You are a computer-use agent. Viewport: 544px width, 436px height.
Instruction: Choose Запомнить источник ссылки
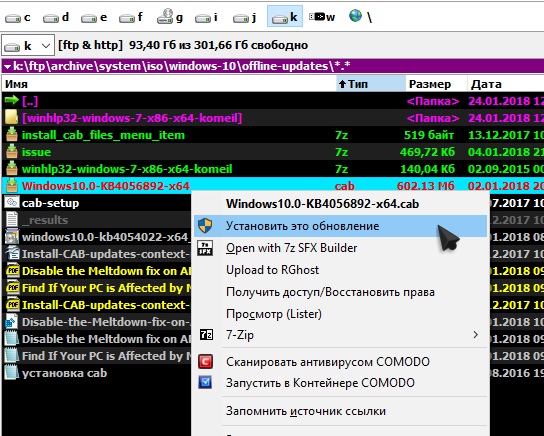click(340, 411)
